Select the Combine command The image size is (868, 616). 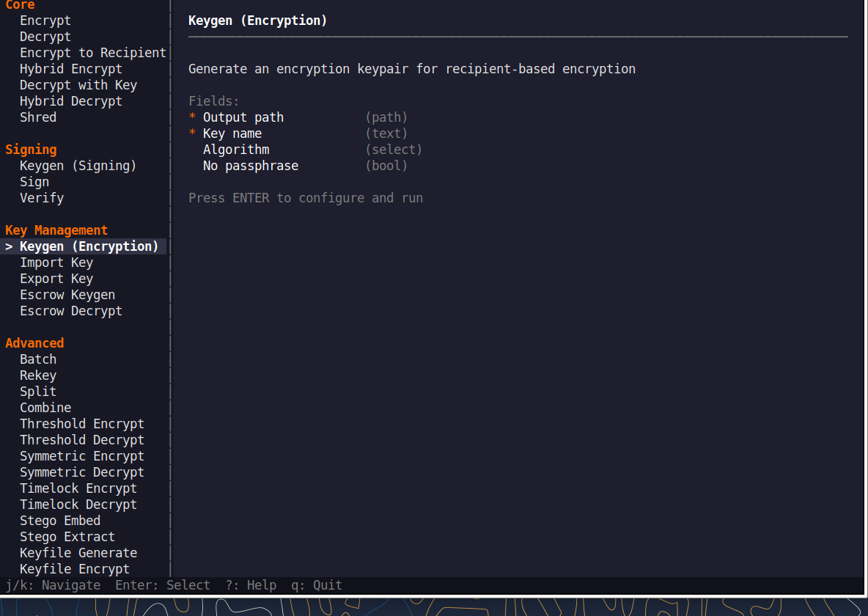(45, 407)
